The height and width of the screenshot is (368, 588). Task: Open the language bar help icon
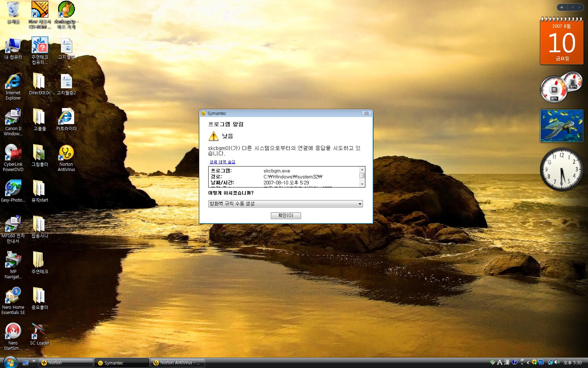click(514, 362)
